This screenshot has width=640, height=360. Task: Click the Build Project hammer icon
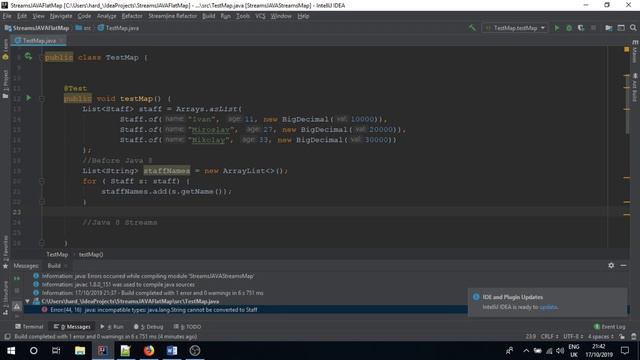pos(472,28)
